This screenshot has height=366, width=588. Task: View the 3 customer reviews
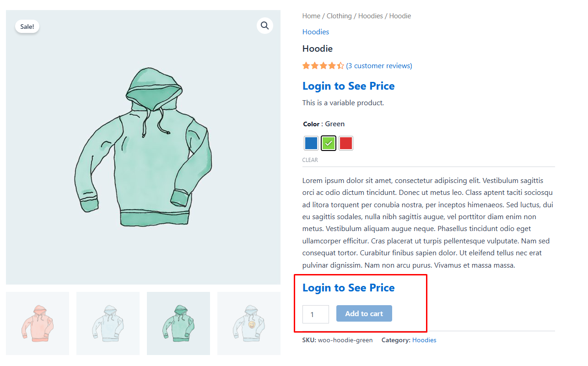tap(379, 65)
